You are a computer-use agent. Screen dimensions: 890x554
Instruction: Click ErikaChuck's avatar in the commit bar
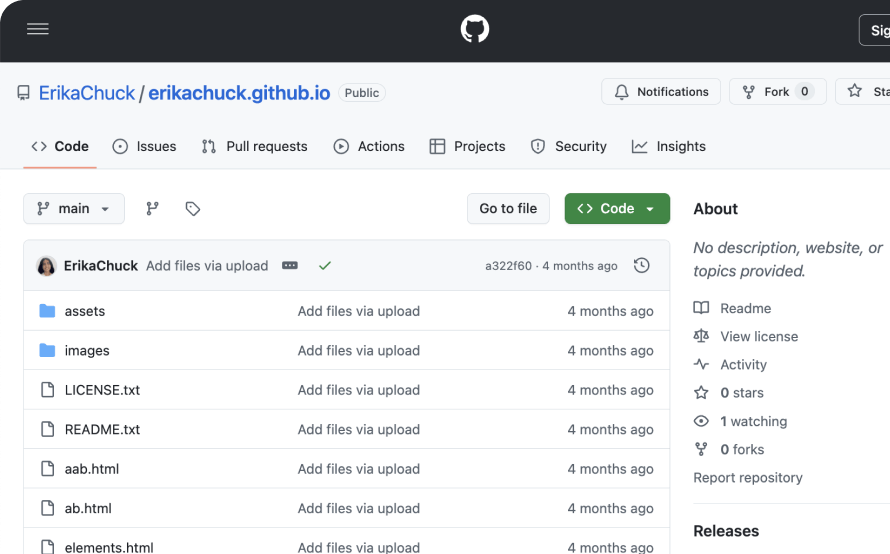point(46,266)
